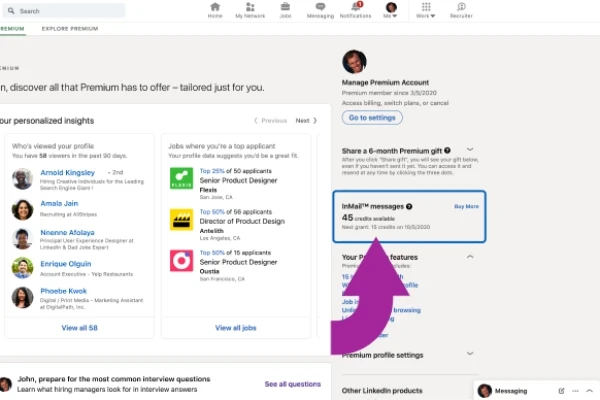Image resolution: width=600 pixels, height=400 pixels.
Task: Open the Notifications bell icon
Action: (355, 10)
